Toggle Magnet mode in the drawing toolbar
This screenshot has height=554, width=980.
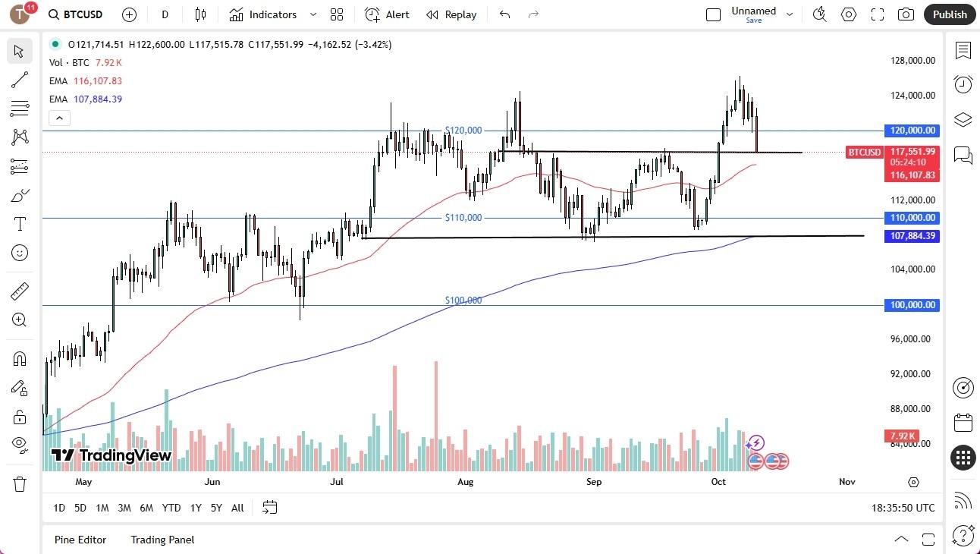point(20,357)
